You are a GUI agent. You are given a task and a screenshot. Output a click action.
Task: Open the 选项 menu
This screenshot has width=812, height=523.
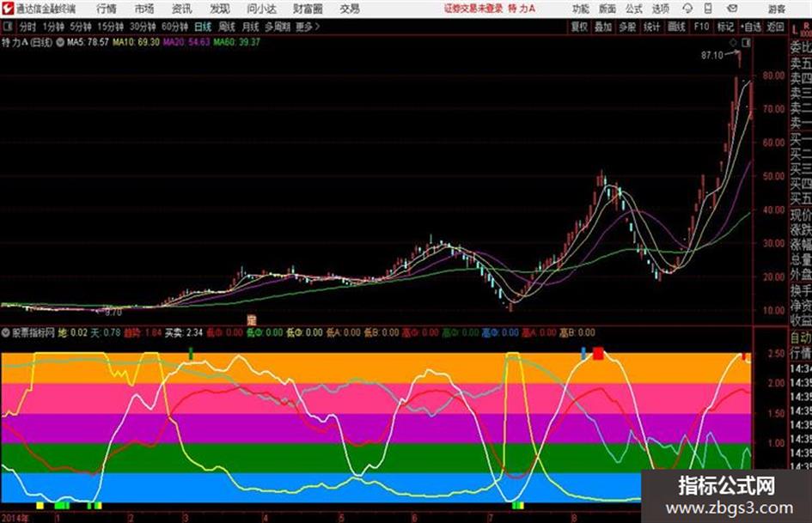(x=660, y=9)
